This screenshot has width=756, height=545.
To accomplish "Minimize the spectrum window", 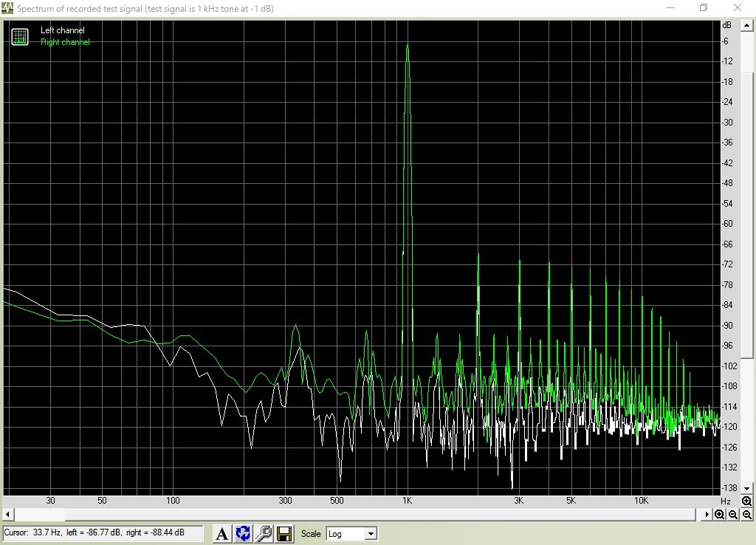I will [670, 7].
